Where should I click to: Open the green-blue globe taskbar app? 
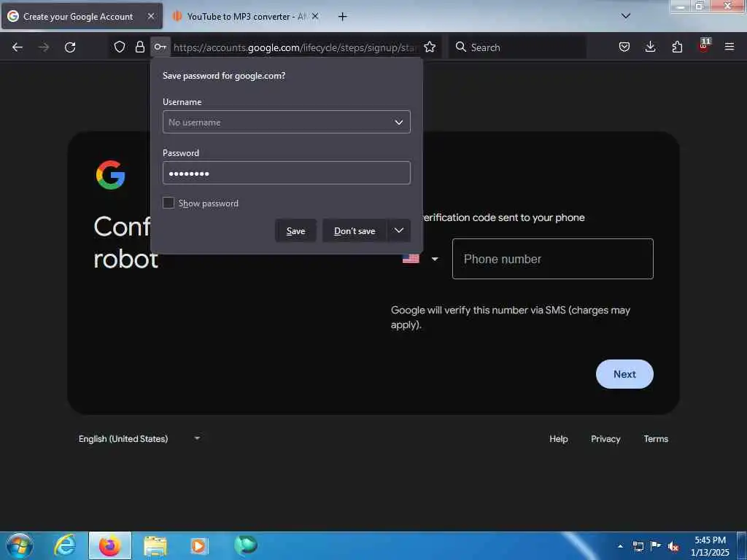(246, 545)
